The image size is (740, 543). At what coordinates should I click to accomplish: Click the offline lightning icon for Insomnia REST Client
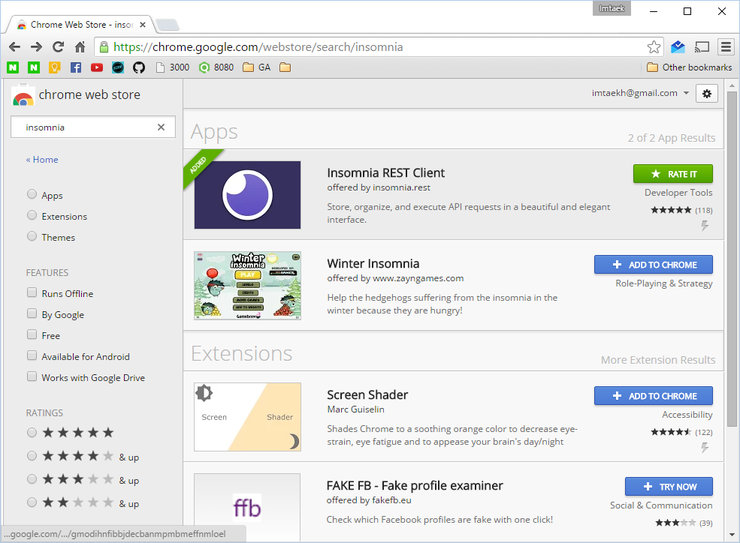(x=705, y=226)
